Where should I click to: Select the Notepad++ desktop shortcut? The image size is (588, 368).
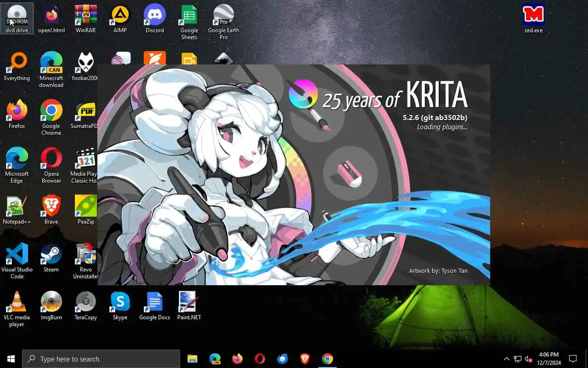tap(17, 211)
